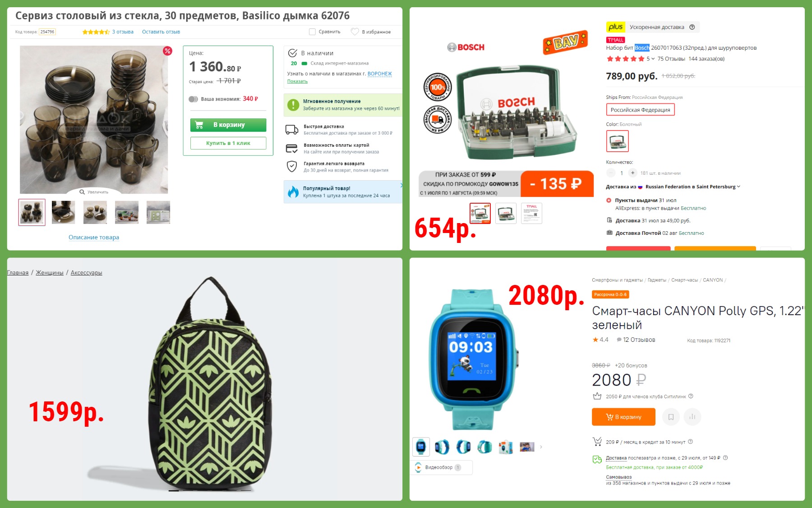
Task: Click the heart icon for В избранное
Action: tap(355, 32)
